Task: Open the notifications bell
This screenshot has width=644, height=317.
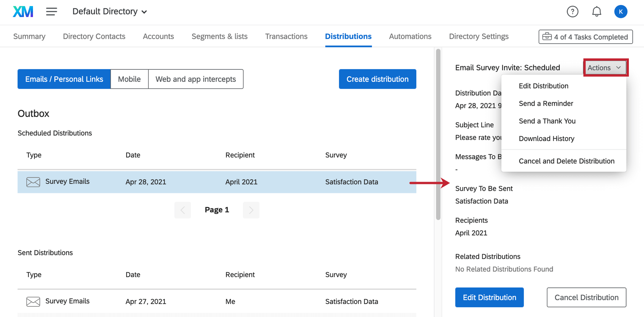Action: point(596,12)
